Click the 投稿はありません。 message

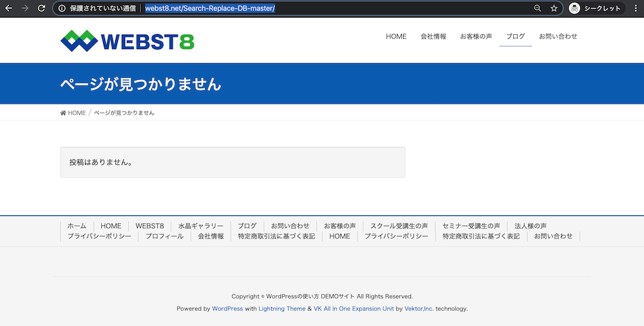point(102,162)
